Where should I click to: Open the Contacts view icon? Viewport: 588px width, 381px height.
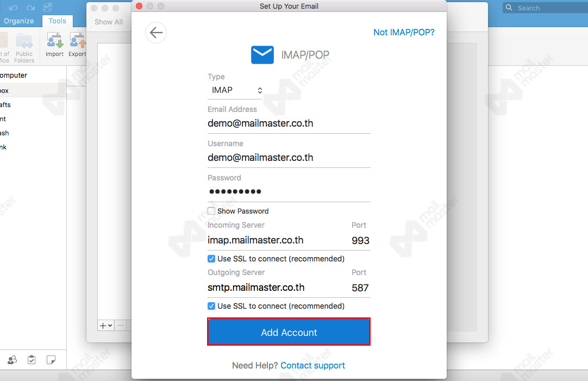pos(12,360)
